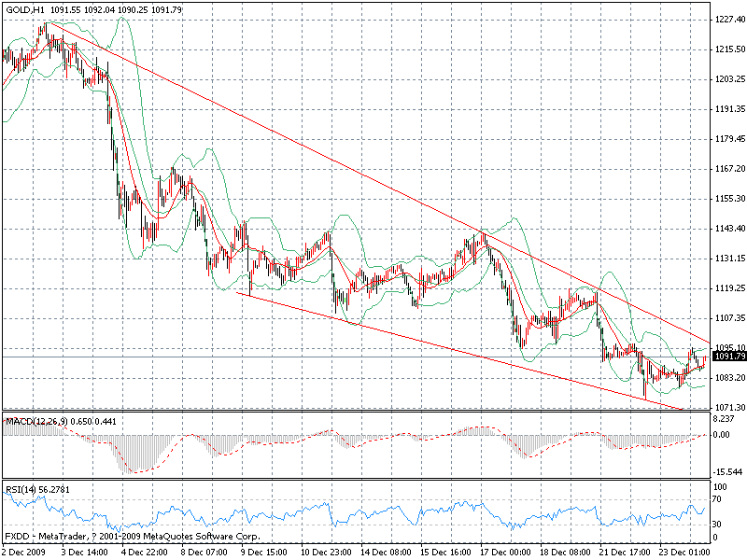Click the 1191.35 price axis label
The width and height of the screenshot is (747, 560).
tap(730, 109)
